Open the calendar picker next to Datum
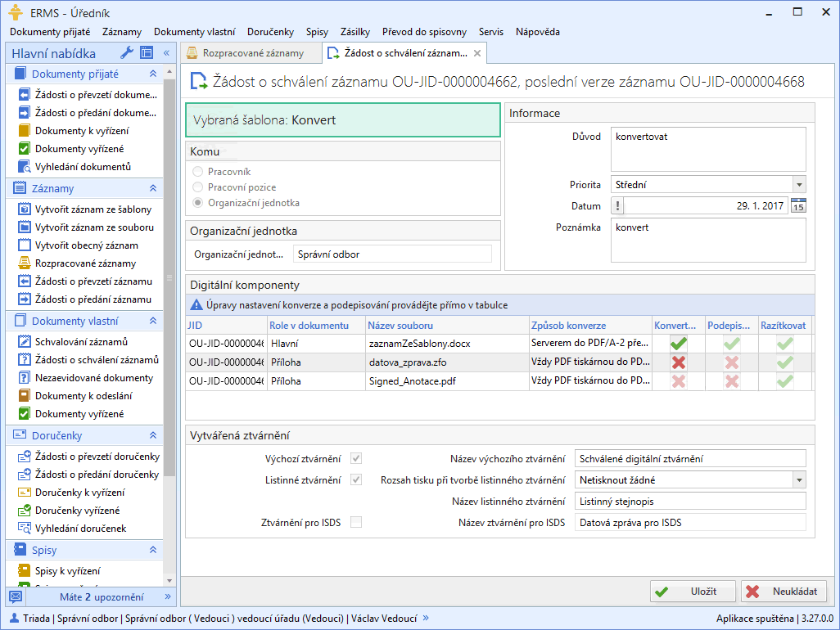The height and width of the screenshot is (630, 840). (x=798, y=206)
